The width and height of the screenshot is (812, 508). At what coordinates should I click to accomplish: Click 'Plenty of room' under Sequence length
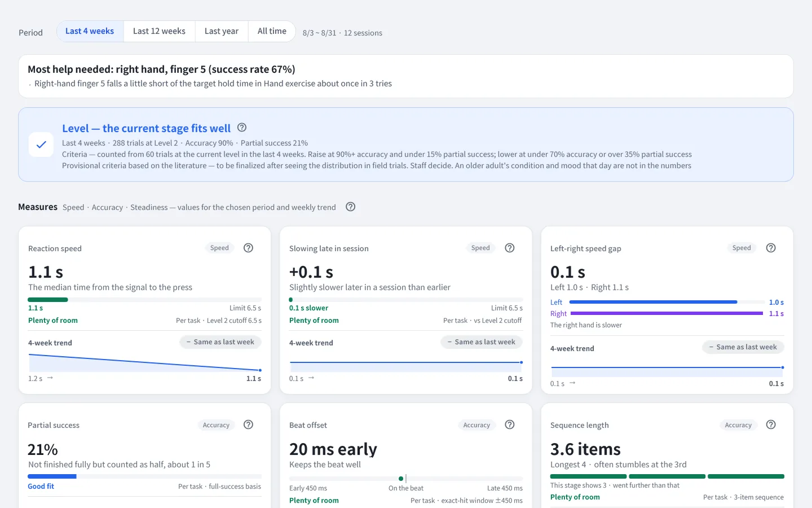point(575,497)
